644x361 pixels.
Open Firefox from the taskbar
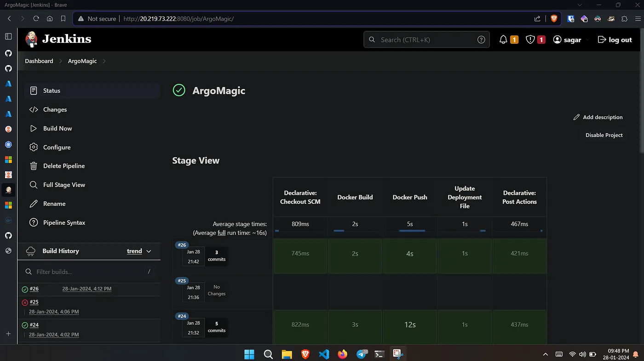coord(342,354)
